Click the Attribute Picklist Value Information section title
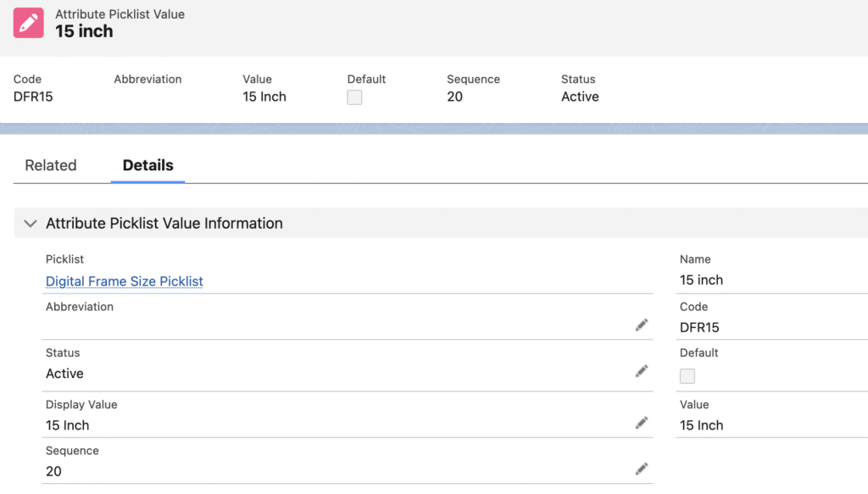The image size is (868, 494). pyautogui.click(x=164, y=224)
